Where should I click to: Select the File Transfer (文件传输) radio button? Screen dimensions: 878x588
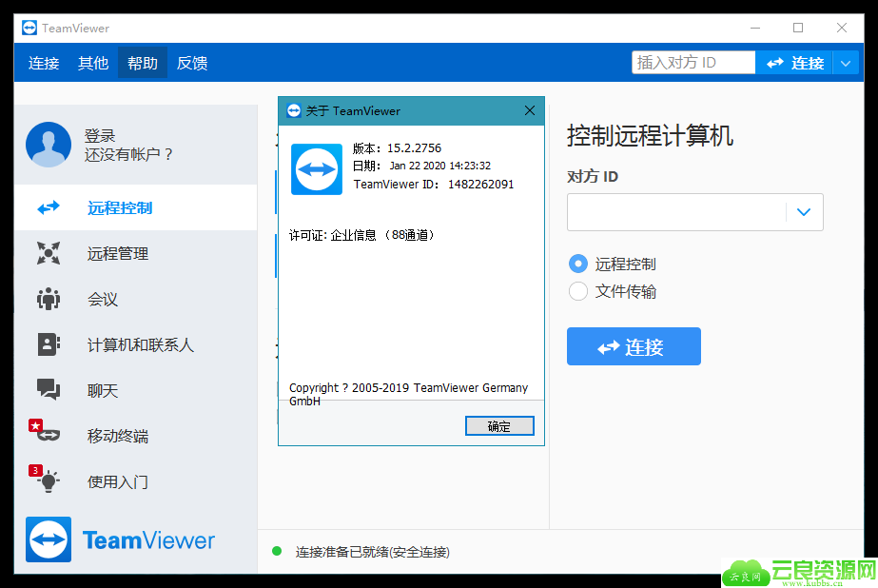(577, 291)
